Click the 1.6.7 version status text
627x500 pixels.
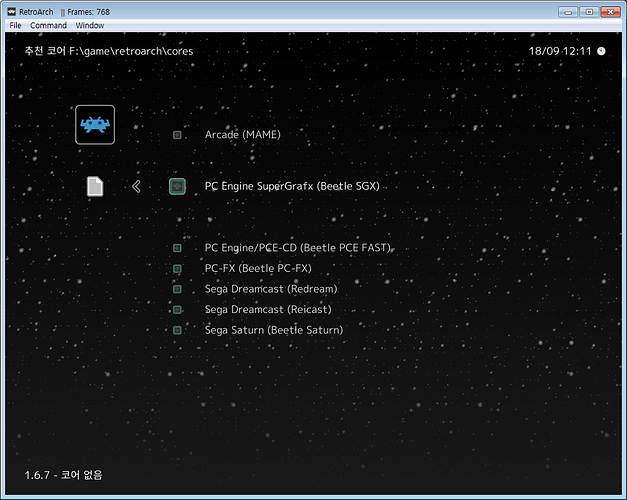click(x=63, y=475)
